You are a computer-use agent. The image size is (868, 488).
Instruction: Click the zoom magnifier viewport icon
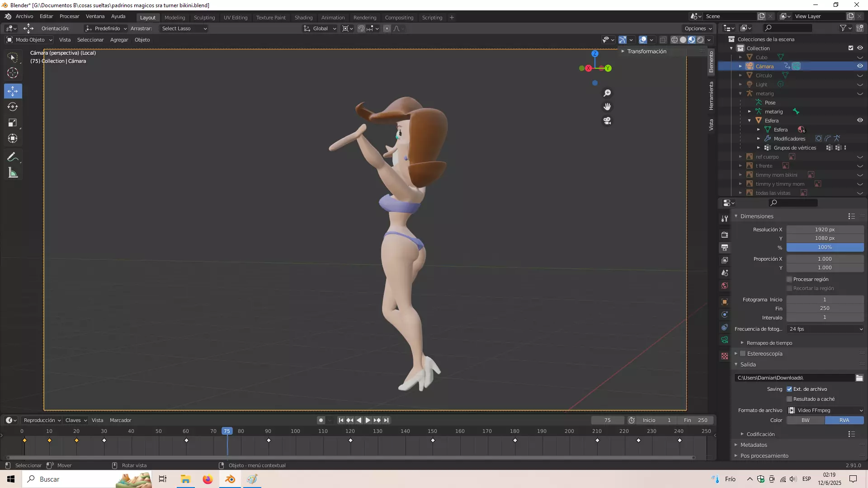(607, 93)
